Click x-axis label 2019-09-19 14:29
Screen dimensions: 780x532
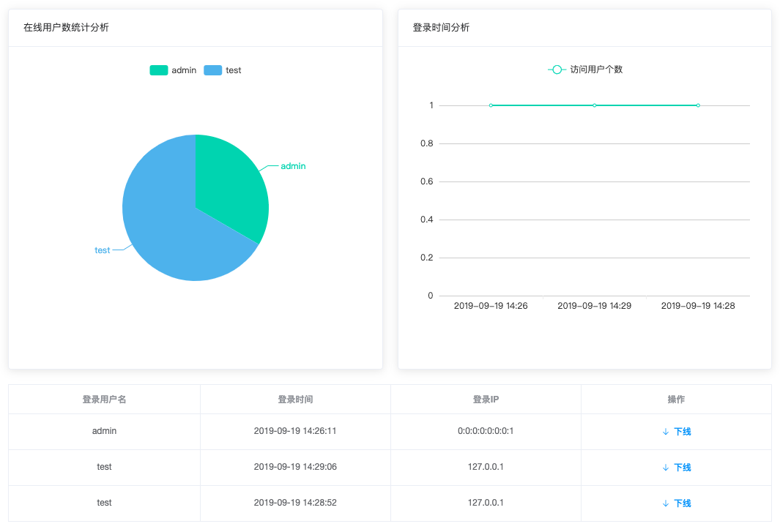point(595,306)
